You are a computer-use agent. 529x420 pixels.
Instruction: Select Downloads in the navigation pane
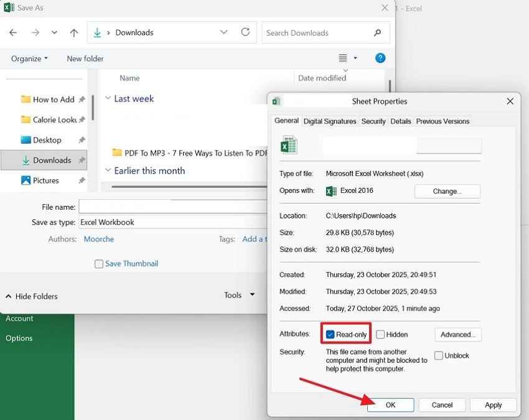pos(44,161)
